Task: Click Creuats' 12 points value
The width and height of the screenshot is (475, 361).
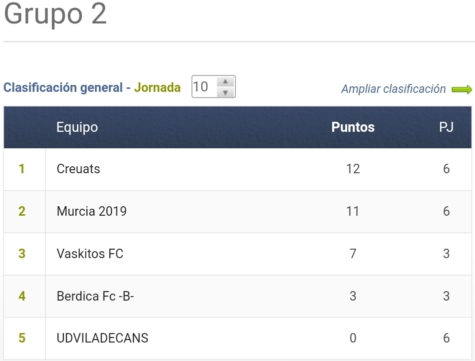Action: tap(353, 169)
